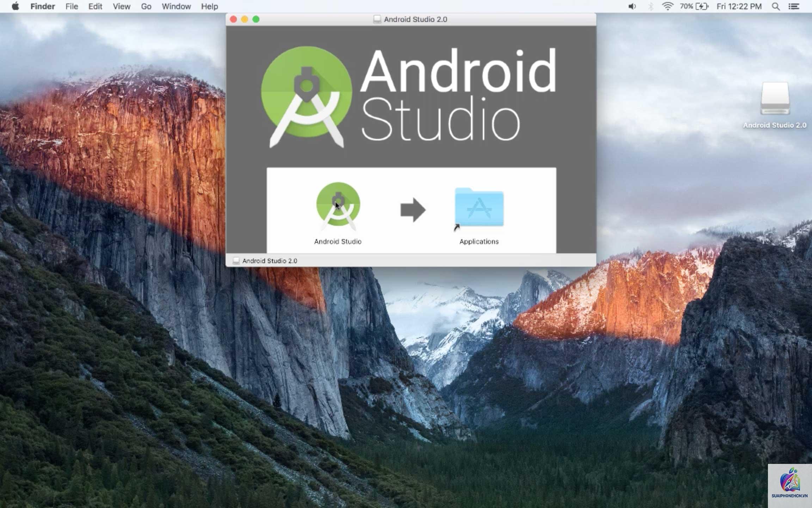Select the Applications folder shortcut icon
This screenshot has height=508, width=812.
(x=479, y=208)
